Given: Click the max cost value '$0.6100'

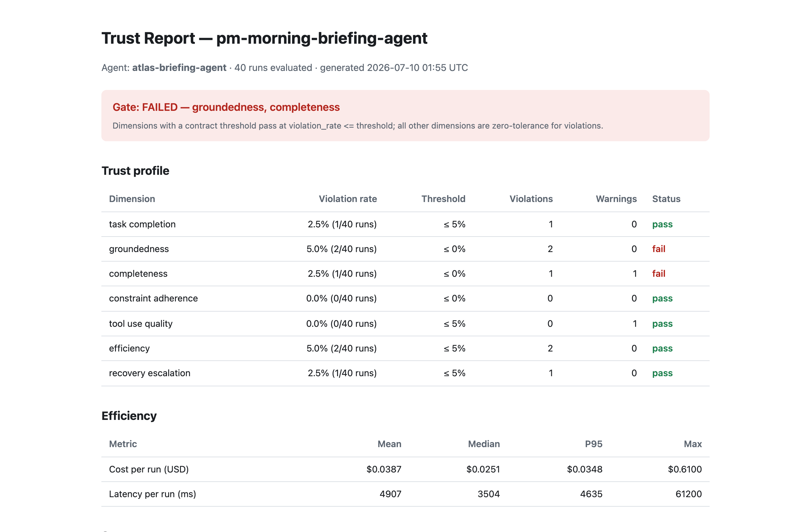Looking at the screenshot, I should tap(685, 469).
